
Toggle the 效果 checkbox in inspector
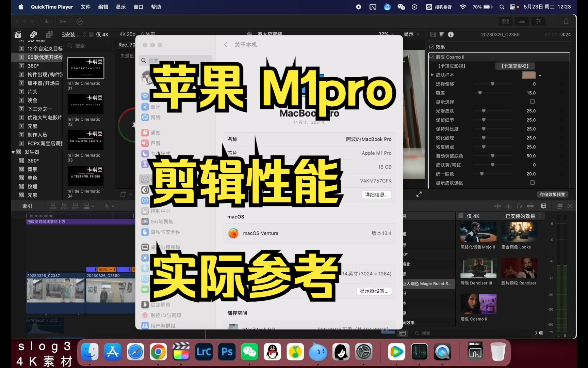coord(432,47)
